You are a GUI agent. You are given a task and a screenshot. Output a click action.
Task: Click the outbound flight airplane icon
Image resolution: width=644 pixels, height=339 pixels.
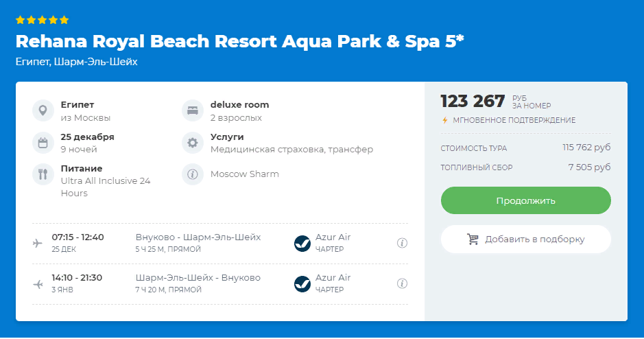(37, 243)
